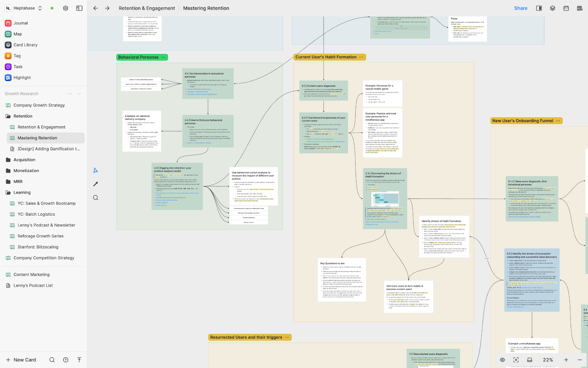Collapse the Retention folder
Image resolution: width=588 pixels, height=368 pixels.
click(x=23, y=116)
